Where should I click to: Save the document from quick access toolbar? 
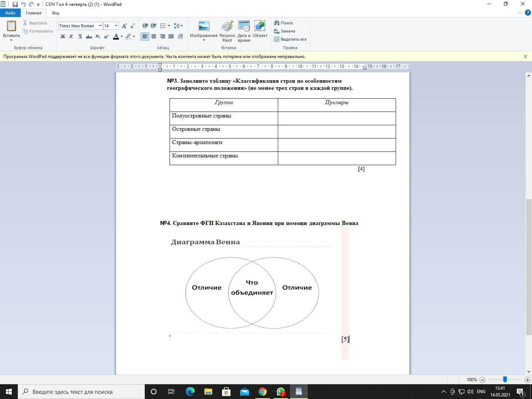tap(15, 4)
